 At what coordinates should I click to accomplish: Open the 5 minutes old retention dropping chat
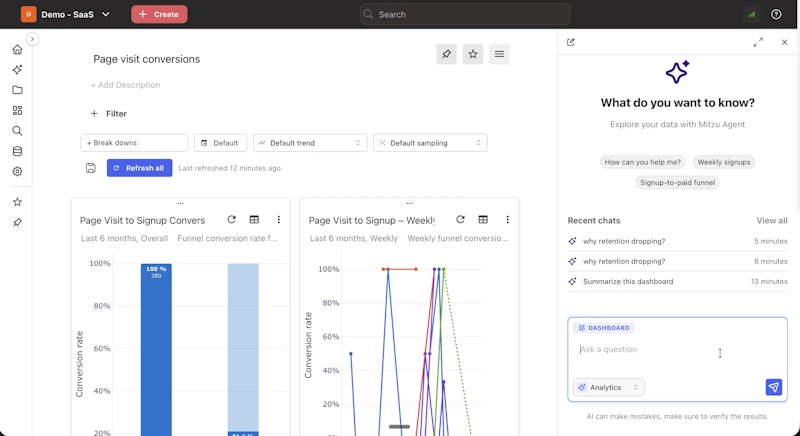click(x=678, y=241)
